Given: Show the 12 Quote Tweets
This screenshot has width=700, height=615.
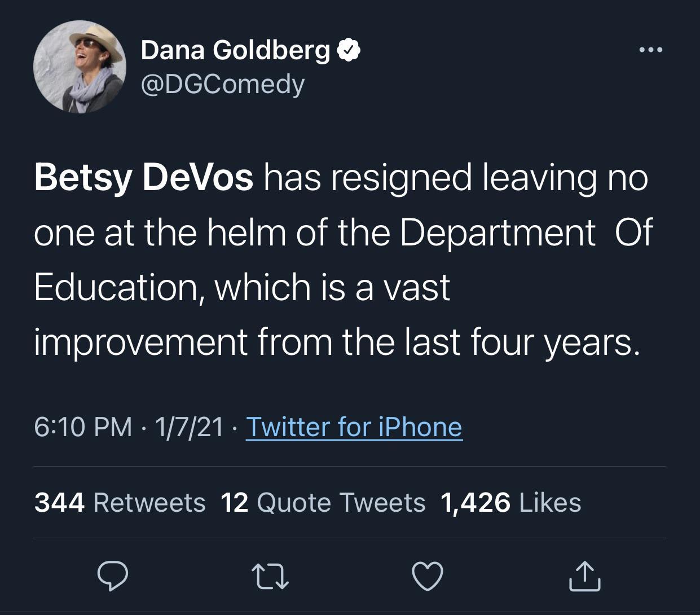Looking at the screenshot, I should (x=323, y=502).
